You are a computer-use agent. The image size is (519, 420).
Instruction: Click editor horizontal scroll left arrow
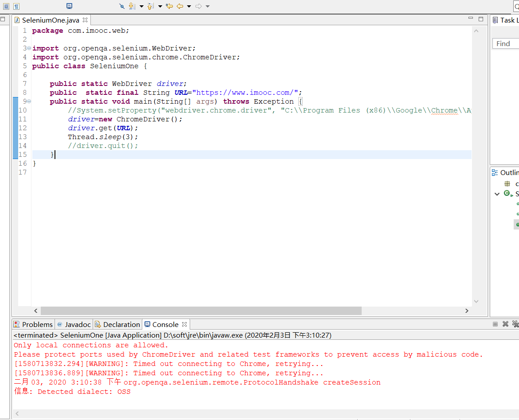coord(36,311)
